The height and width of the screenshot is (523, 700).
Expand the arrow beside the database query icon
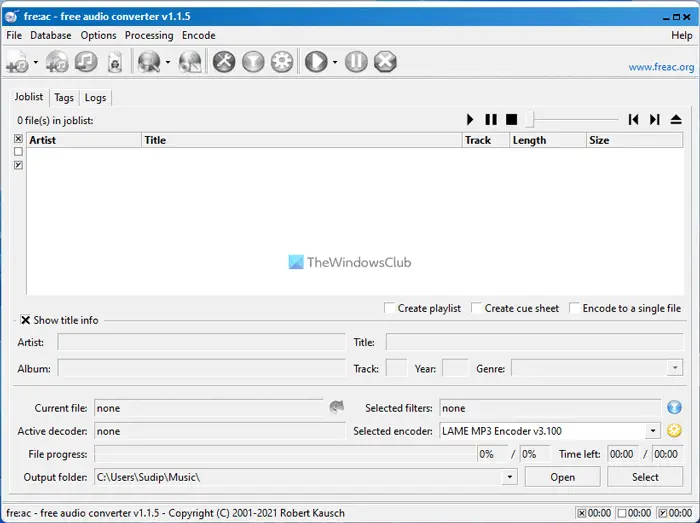(x=168, y=62)
